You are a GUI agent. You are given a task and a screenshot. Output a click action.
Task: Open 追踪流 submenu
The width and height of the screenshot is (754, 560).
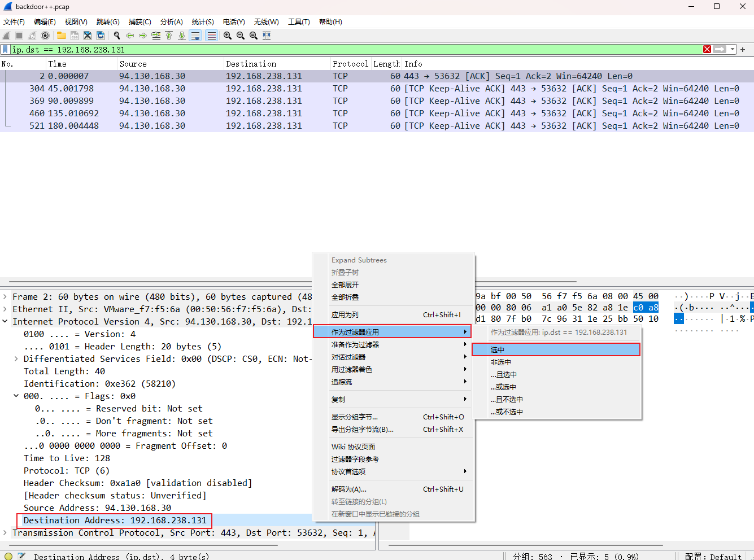click(x=393, y=382)
